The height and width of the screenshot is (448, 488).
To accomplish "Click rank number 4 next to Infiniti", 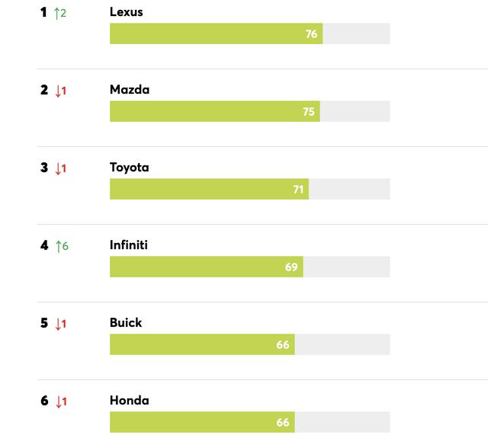I will point(44,245).
